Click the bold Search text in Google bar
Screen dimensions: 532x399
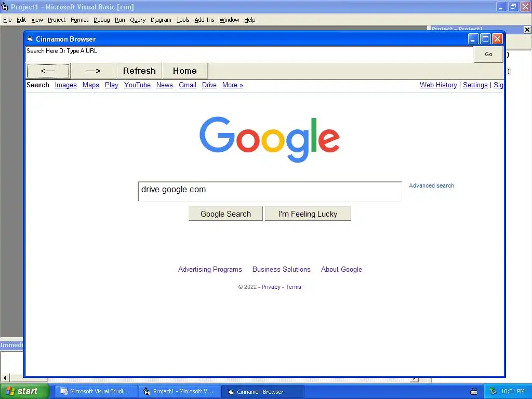click(x=38, y=85)
